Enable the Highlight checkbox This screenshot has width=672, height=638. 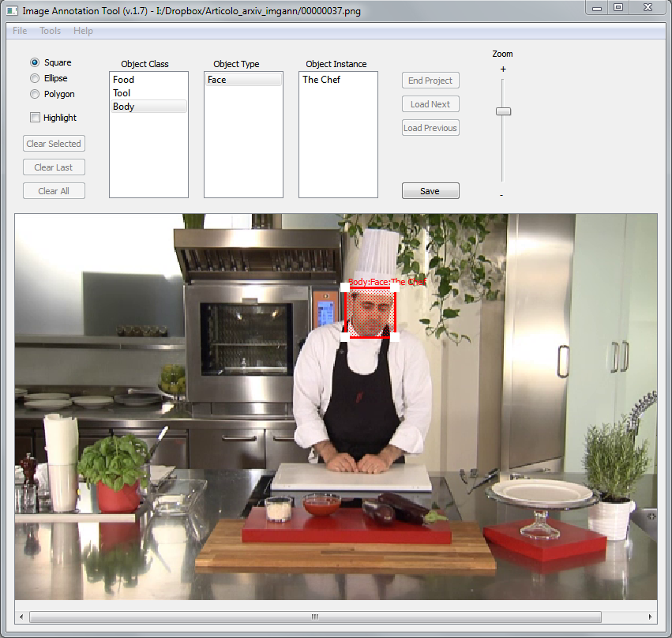35,118
